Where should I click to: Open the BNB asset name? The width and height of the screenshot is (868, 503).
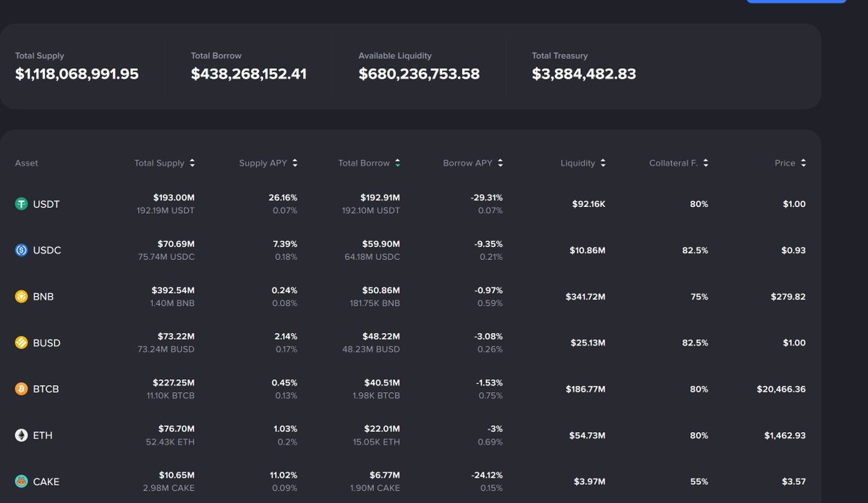(x=43, y=297)
